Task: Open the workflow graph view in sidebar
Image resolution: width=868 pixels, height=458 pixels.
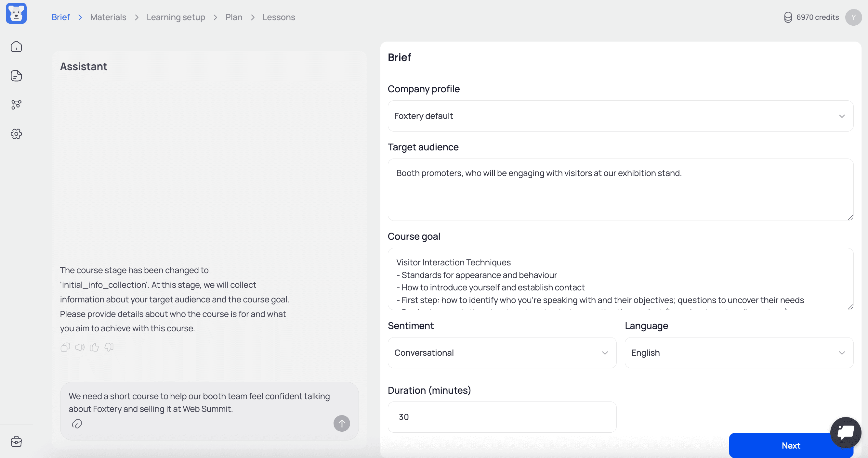Action: pyautogui.click(x=16, y=105)
